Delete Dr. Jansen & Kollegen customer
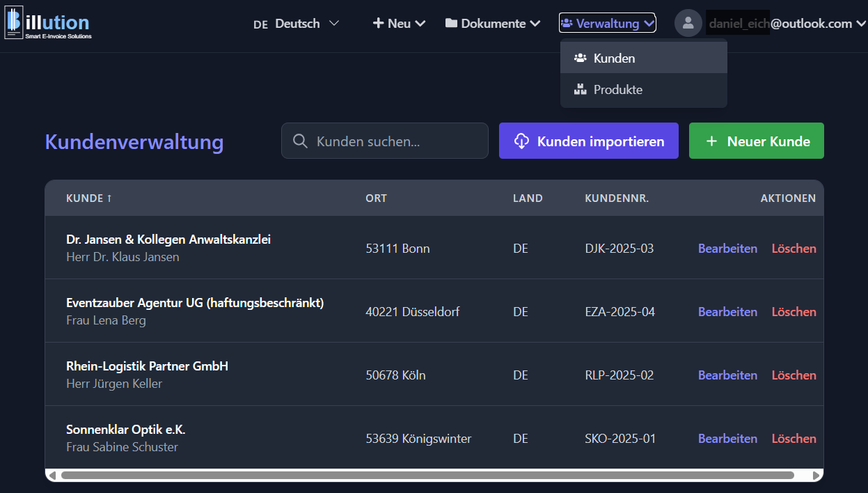The image size is (868, 493). pos(794,249)
